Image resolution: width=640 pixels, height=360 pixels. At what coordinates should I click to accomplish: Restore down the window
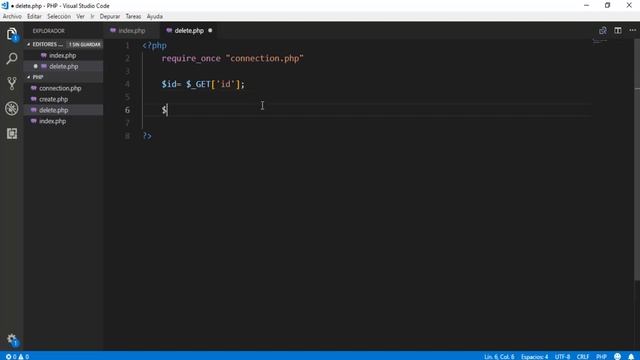[x=607, y=5]
